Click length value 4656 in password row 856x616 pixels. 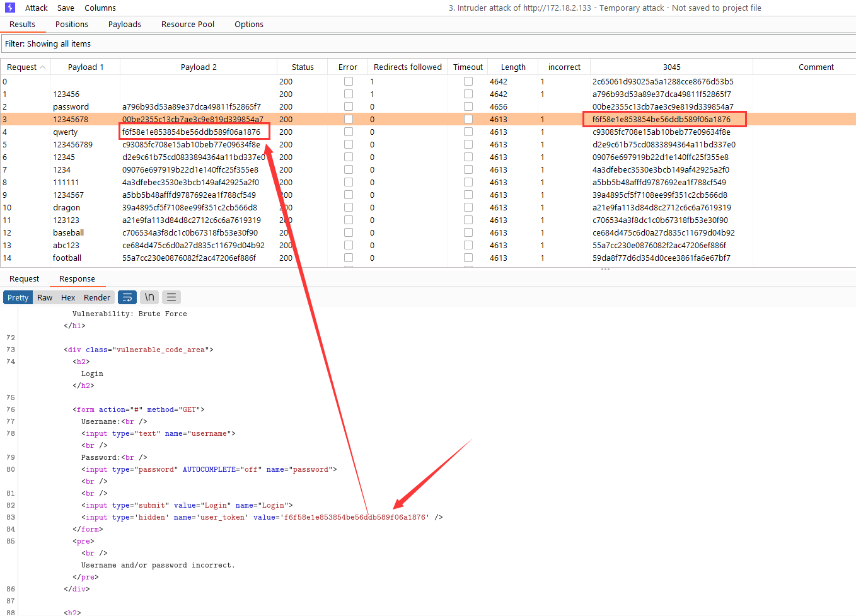pos(499,106)
